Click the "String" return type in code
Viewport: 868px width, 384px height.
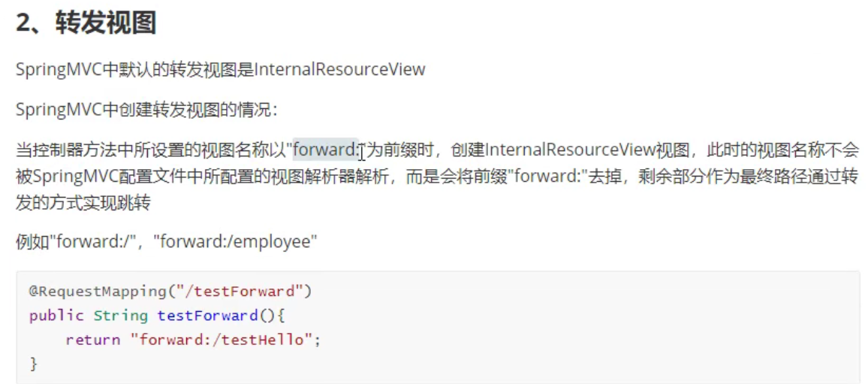(121, 316)
